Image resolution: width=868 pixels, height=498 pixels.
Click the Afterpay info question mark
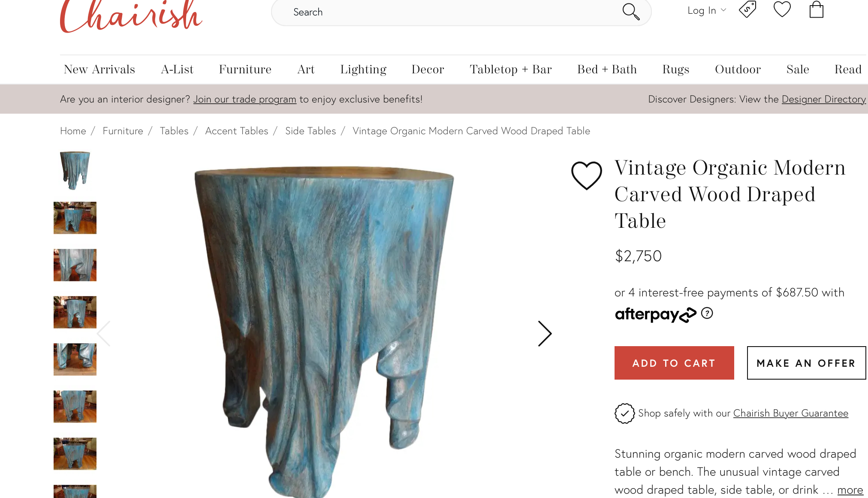point(707,313)
